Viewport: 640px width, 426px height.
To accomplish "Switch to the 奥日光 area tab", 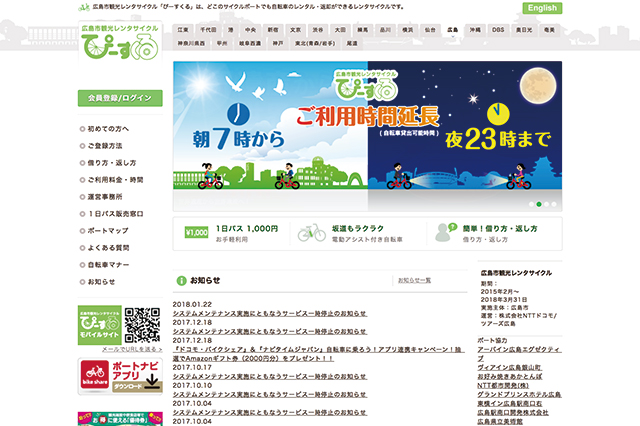I will (524, 30).
